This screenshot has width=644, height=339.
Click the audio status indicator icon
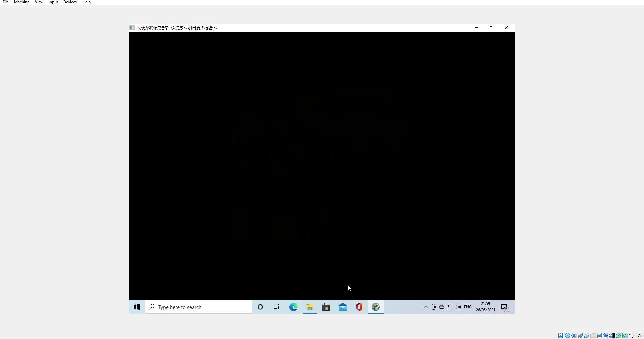tap(574, 336)
